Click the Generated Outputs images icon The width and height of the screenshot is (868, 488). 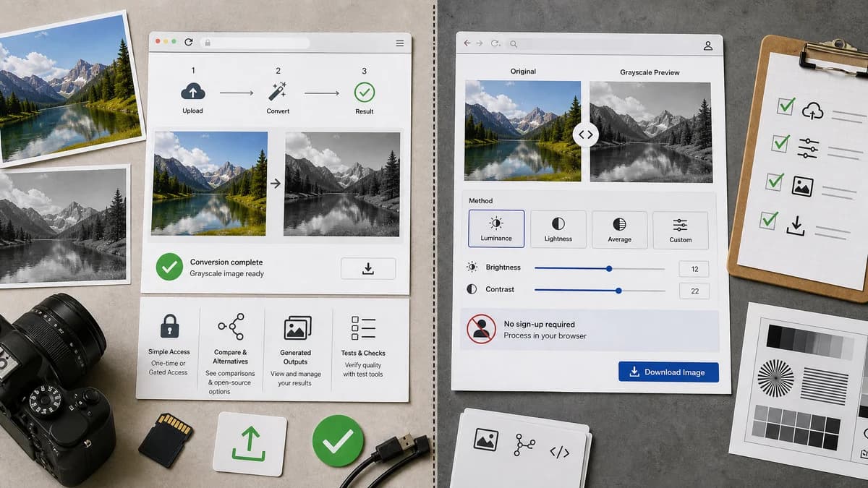click(x=297, y=328)
